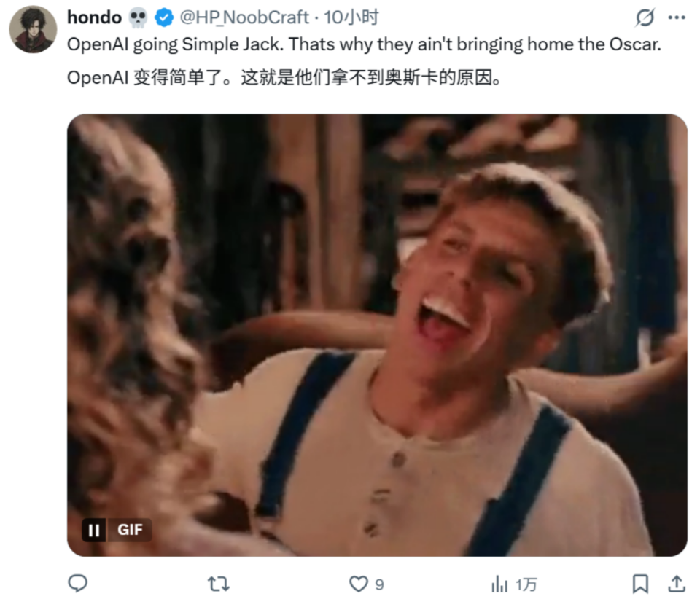Image resolution: width=700 pixels, height=599 pixels.
Task: Click the Chinese translated tweet text
Action: click(284, 77)
